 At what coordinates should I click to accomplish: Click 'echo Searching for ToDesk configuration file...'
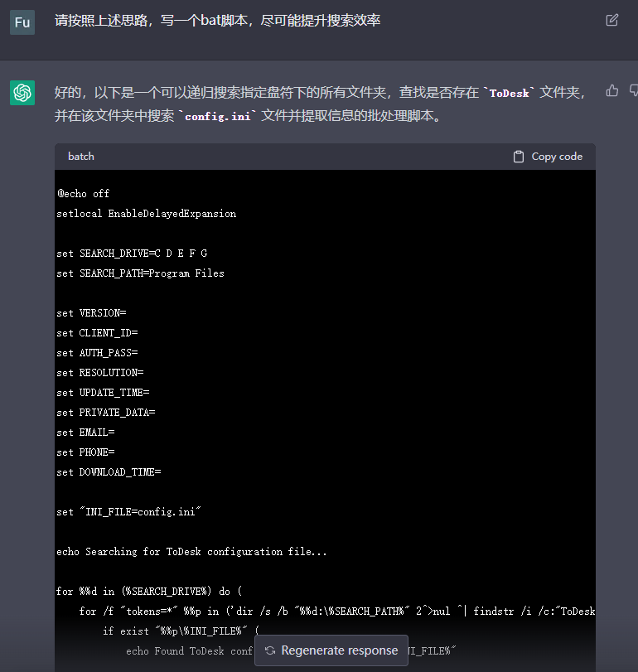click(x=191, y=552)
